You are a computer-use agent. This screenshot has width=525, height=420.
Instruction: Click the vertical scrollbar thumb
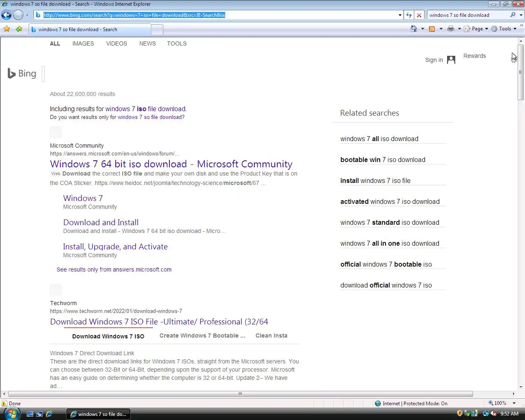pyautogui.click(x=521, y=72)
